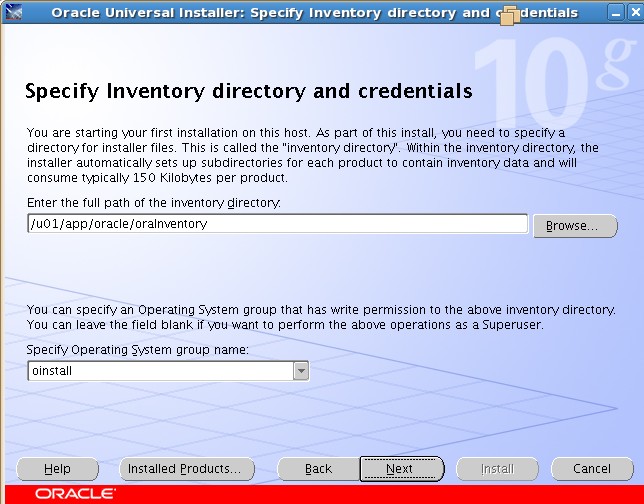Click the window title bar text

click(x=315, y=13)
